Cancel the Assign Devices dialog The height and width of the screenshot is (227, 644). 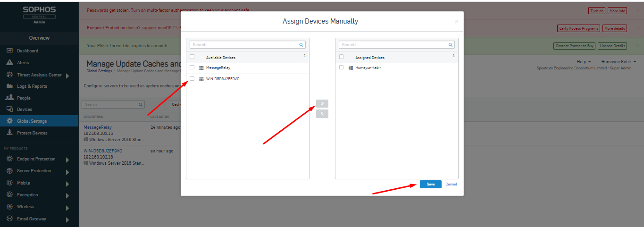coord(452,184)
